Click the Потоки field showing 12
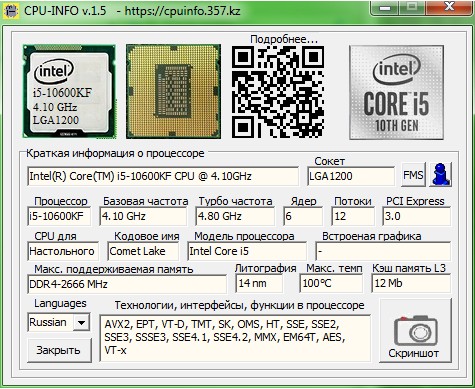475x389 pixels. (353, 216)
